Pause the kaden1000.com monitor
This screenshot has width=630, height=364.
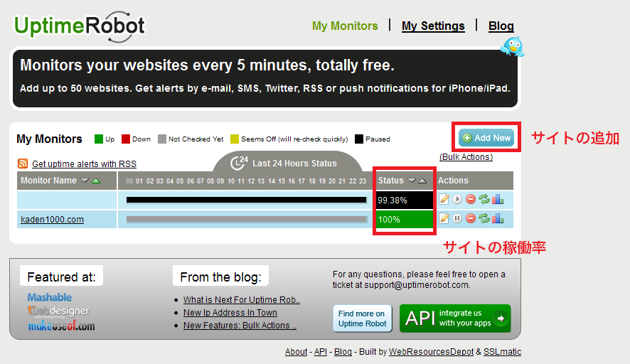click(457, 218)
